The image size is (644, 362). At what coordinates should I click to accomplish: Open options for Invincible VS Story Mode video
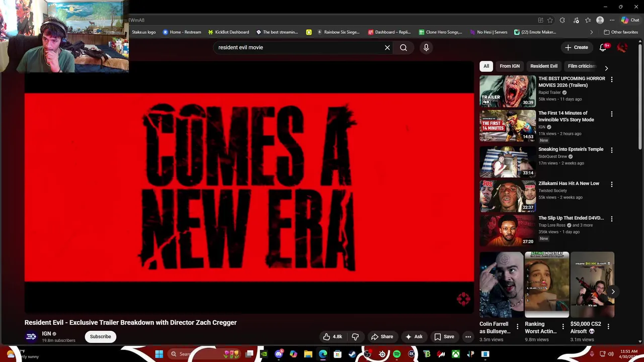point(612,114)
